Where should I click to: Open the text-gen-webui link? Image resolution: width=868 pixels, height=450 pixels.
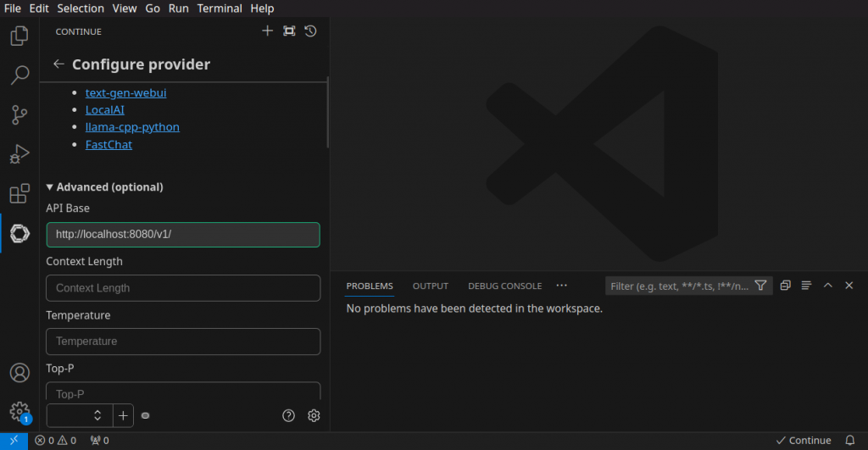point(125,92)
